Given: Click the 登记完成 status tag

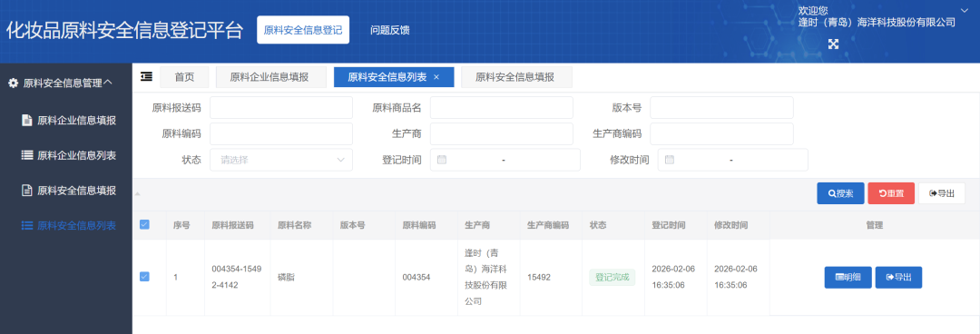Looking at the screenshot, I should click(612, 277).
